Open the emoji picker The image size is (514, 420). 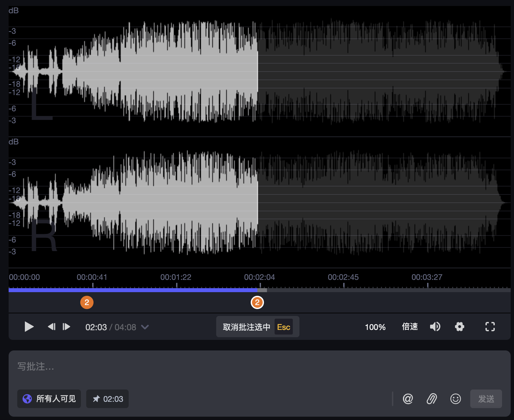click(x=456, y=399)
